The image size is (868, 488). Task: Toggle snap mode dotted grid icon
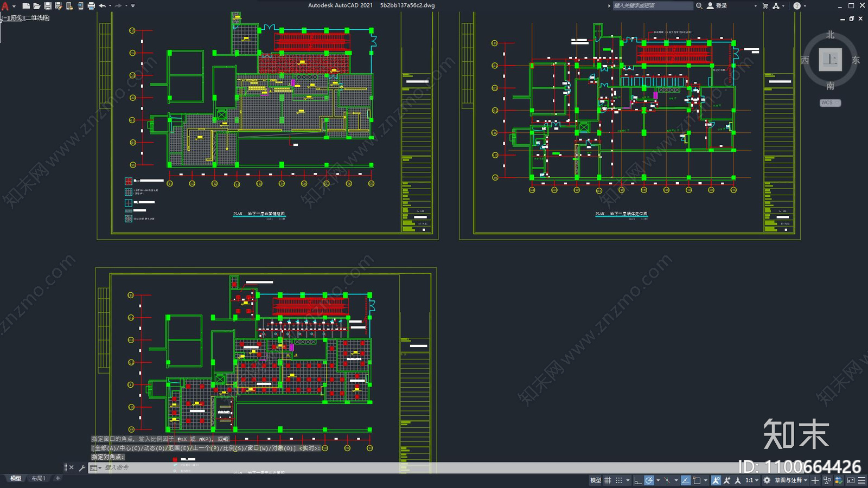click(619, 480)
